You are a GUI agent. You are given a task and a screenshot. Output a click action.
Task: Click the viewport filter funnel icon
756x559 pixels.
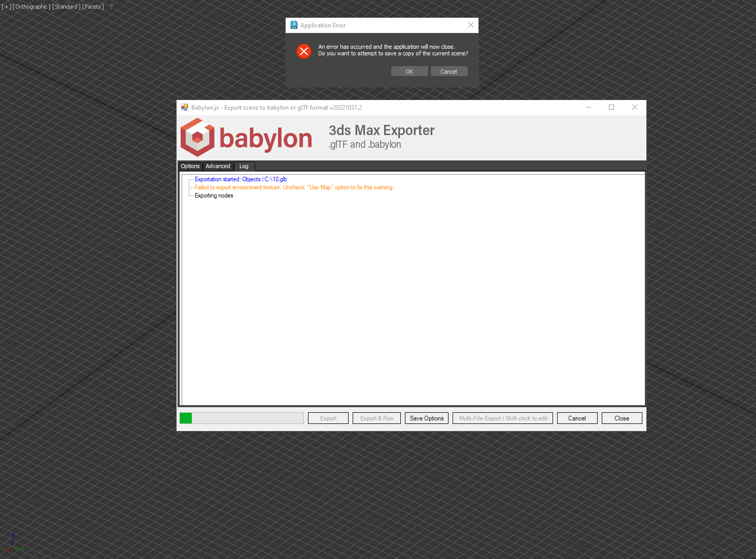click(x=111, y=7)
